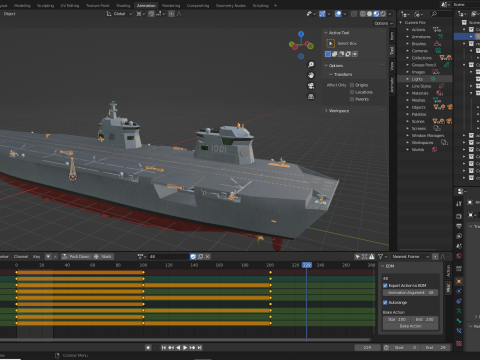This screenshot has width=480, height=360.
Task: Toggle camera view with the camera icon
Action: pos(311,86)
